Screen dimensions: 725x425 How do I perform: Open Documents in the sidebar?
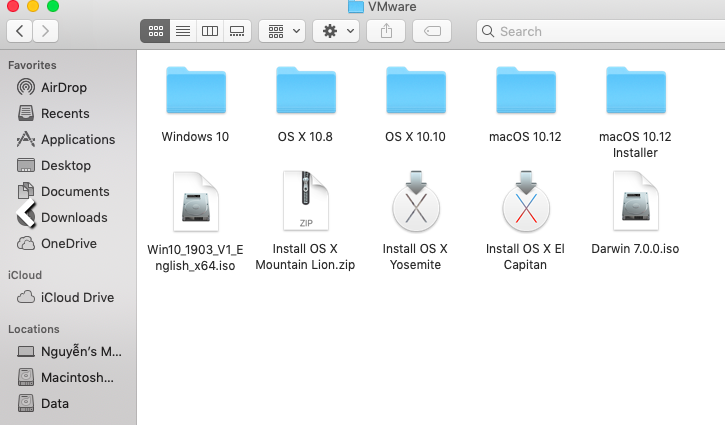pyautogui.click(x=68, y=191)
